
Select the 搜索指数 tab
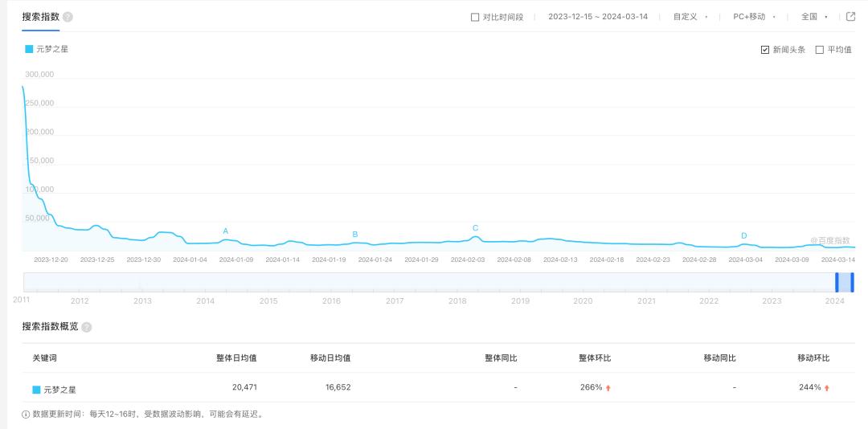coord(40,17)
